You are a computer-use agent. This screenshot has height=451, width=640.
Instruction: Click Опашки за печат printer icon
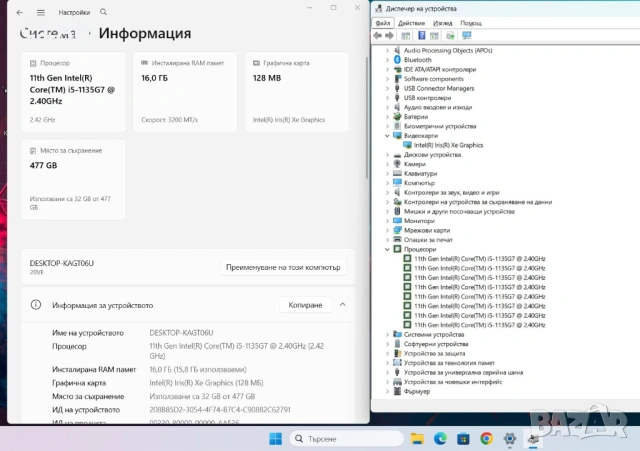pos(397,240)
